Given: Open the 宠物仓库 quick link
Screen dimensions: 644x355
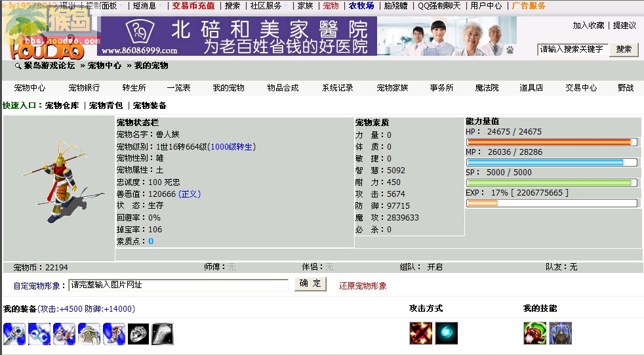Looking at the screenshot, I should pos(62,106).
